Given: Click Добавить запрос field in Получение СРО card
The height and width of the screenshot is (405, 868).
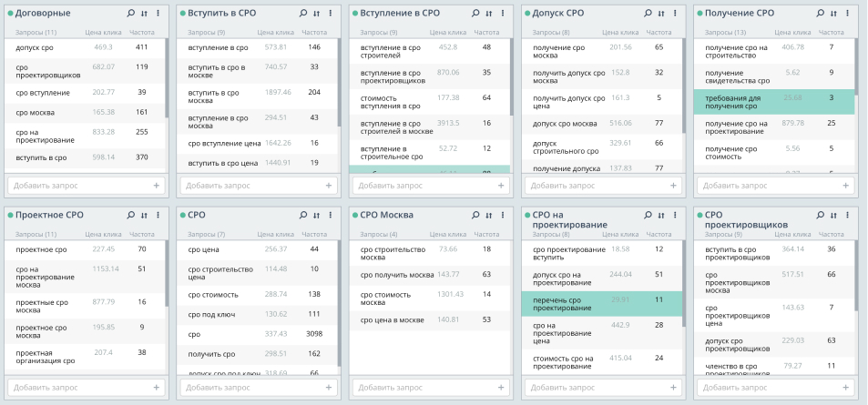Looking at the screenshot, I should click(765, 185).
